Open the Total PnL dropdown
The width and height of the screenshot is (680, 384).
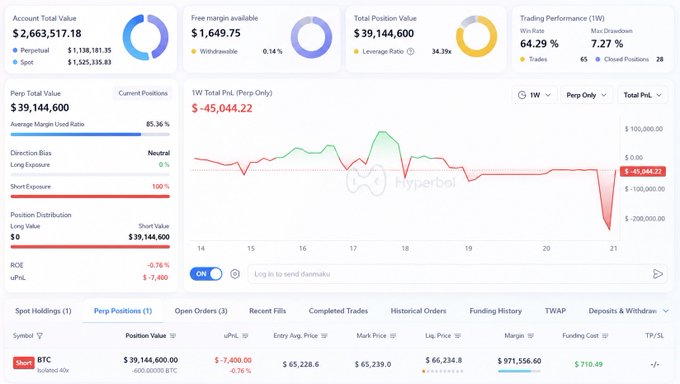(642, 95)
